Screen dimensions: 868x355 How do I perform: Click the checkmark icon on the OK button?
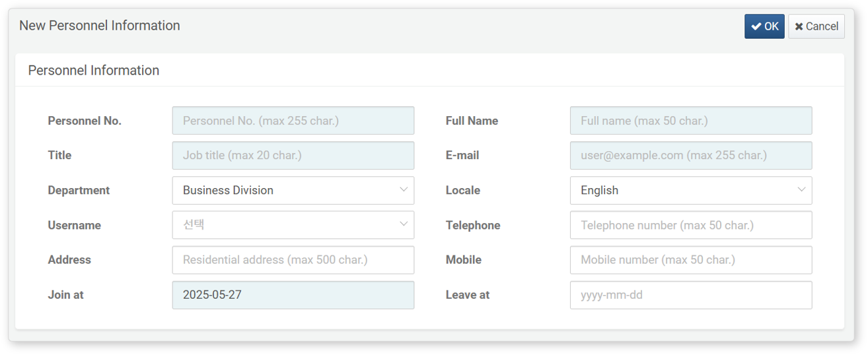click(756, 26)
